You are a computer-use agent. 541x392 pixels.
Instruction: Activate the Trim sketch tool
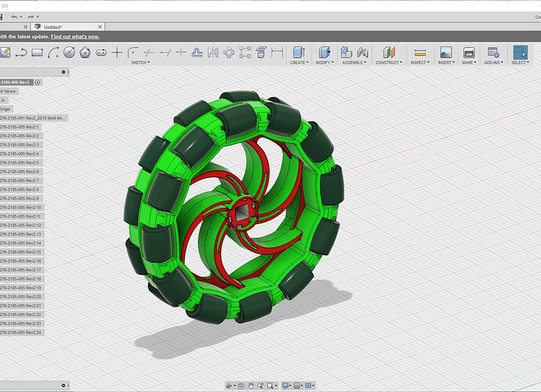point(149,53)
